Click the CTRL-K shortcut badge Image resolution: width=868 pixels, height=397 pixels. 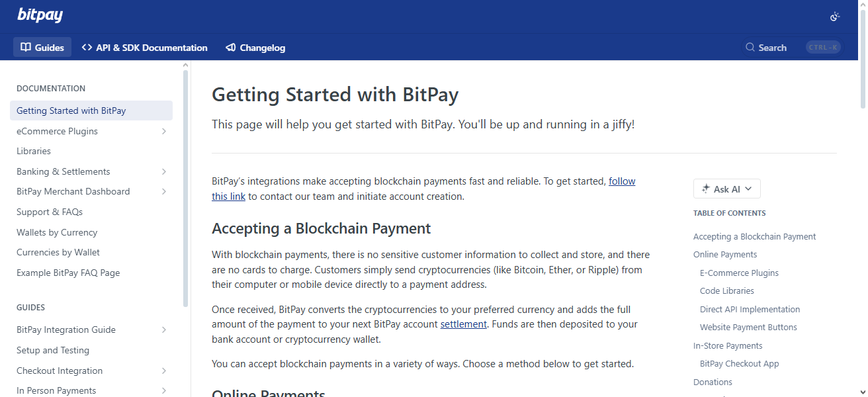point(822,46)
